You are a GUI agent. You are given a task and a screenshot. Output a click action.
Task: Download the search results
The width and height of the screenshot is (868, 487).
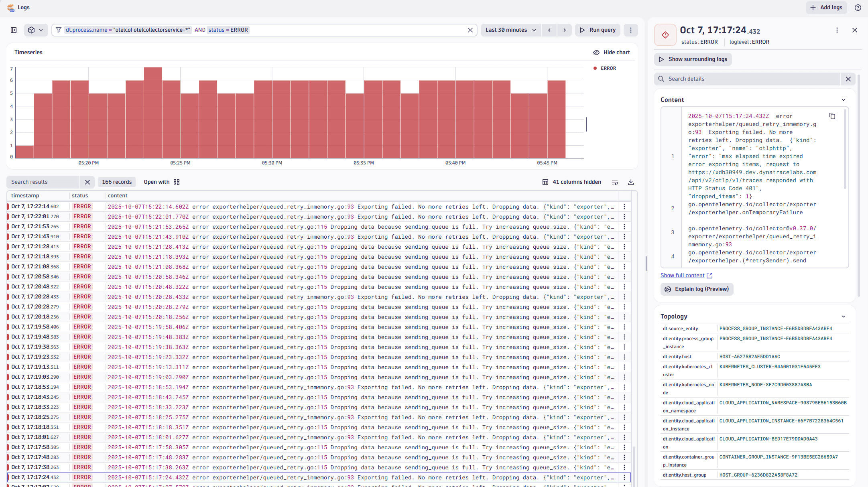[630, 182]
